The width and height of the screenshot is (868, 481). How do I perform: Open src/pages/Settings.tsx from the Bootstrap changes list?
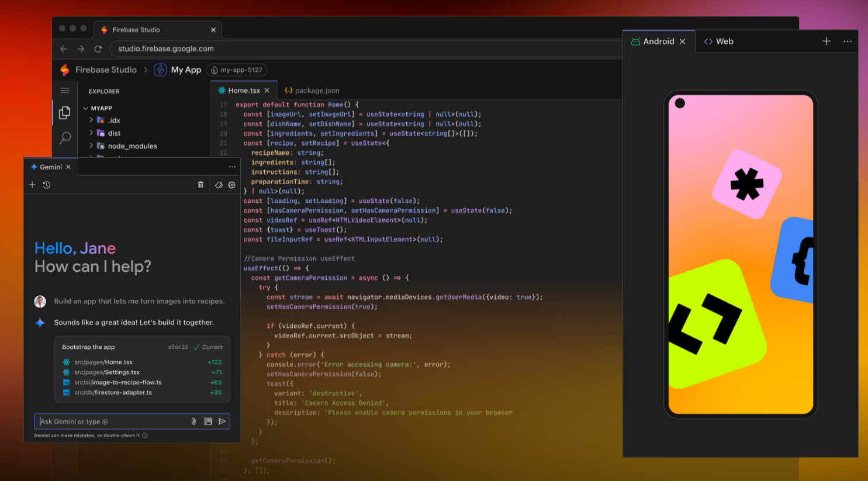(x=107, y=372)
